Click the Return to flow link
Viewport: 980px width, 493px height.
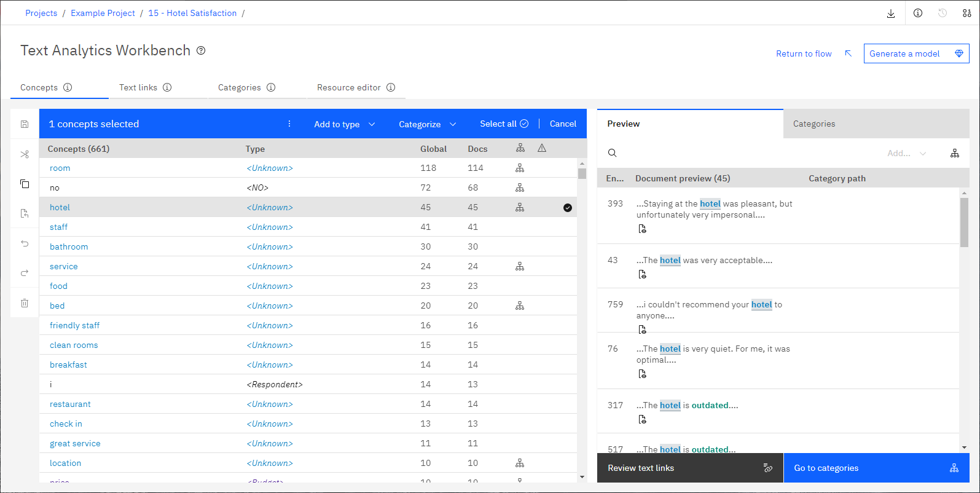804,53
